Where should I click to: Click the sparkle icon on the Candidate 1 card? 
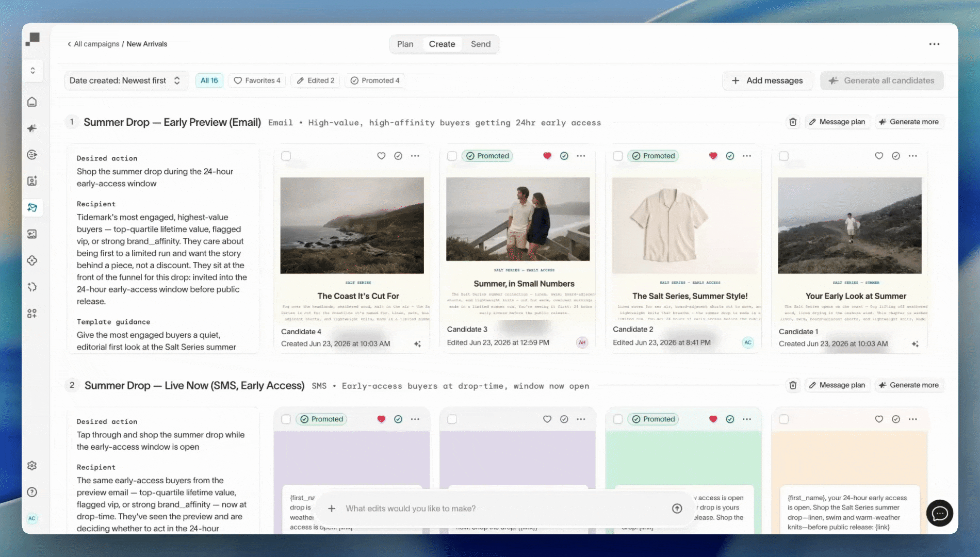click(x=915, y=344)
